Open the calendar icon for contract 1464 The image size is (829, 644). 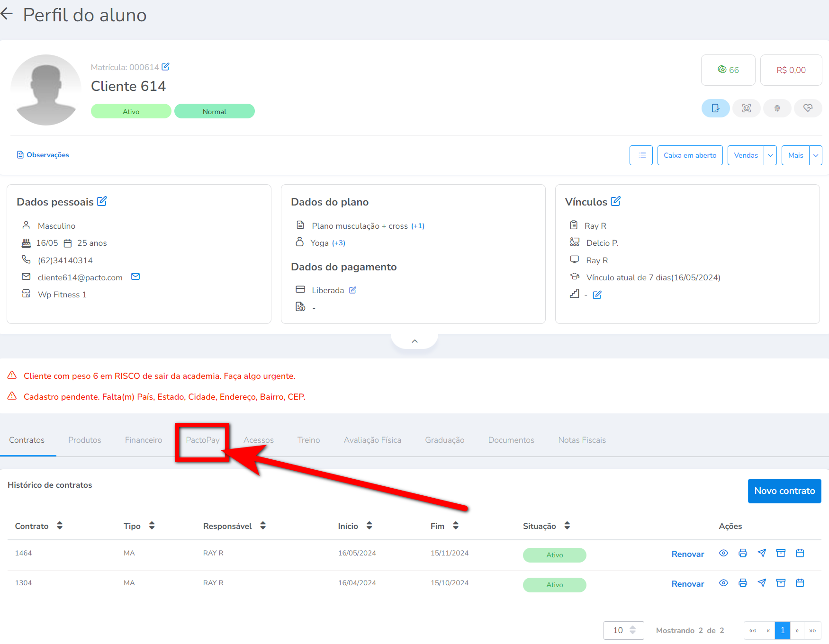(800, 553)
